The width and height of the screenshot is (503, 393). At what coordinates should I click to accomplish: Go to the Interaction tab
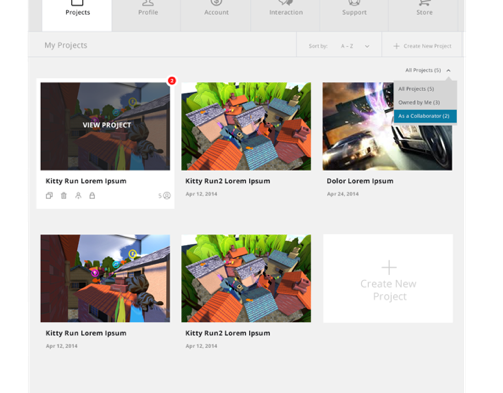286,12
